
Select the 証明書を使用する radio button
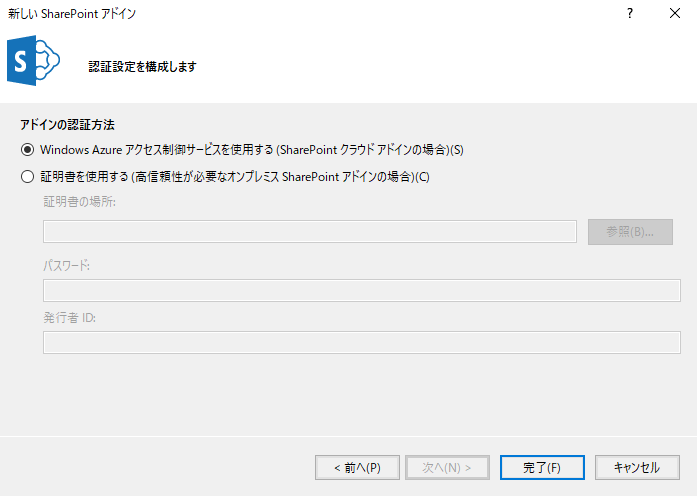pyautogui.click(x=27, y=177)
